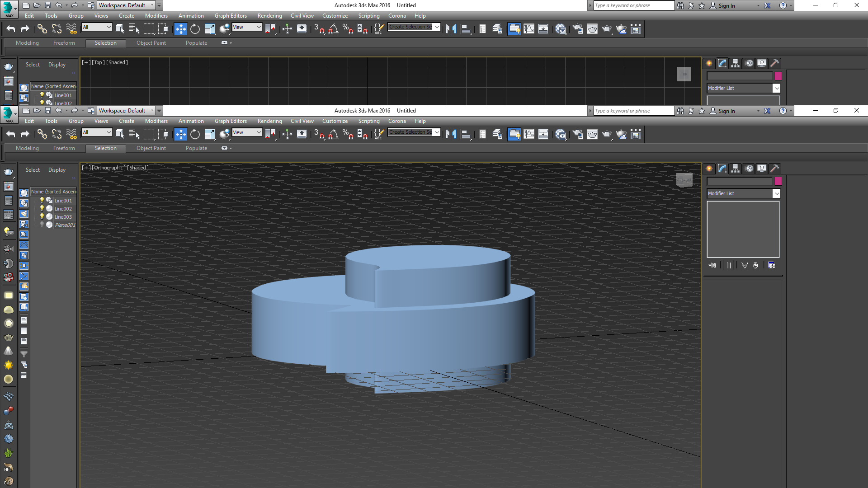868x488 pixels.
Task: Toggle Window/Crossing selection in front window toolbar
Action: [164, 134]
